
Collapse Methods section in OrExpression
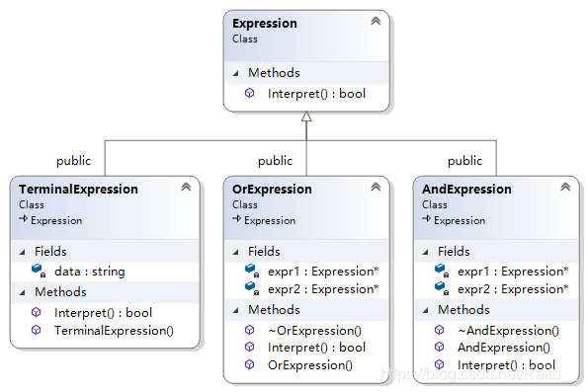pyautogui.click(x=235, y=310)
